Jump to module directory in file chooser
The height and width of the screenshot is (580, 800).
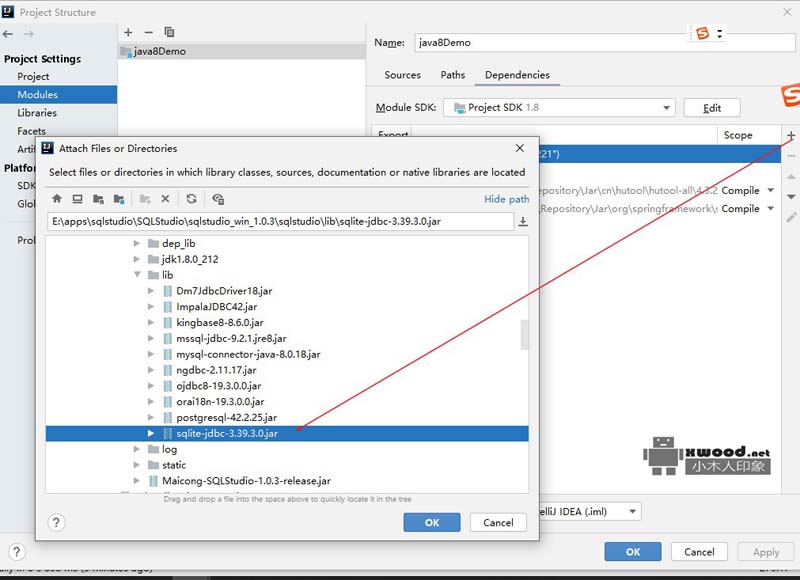[x=119, y=199]
